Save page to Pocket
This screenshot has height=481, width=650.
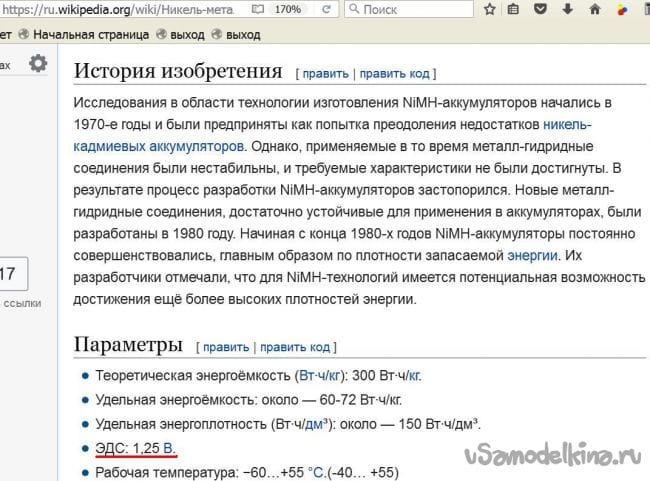pos(541,9)
